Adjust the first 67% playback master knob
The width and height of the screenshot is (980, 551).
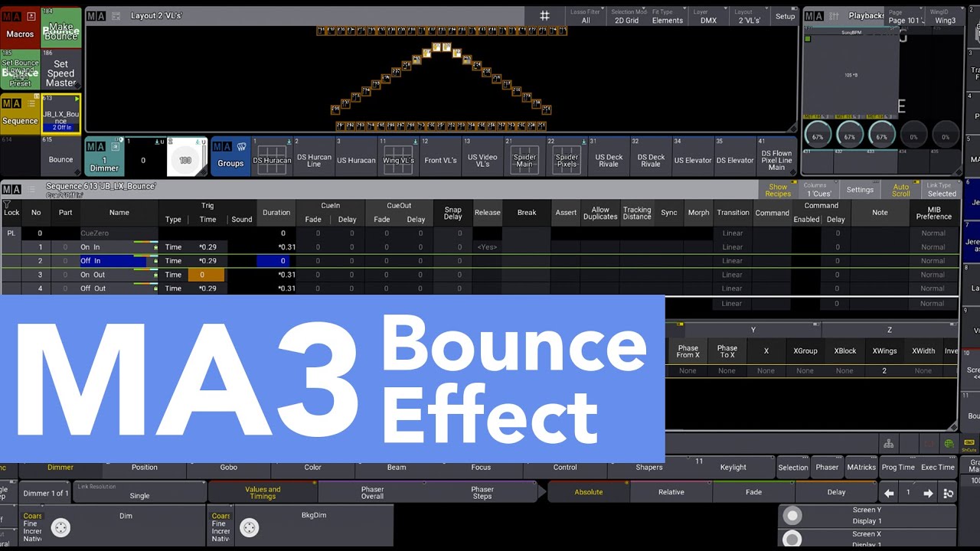point(818,136)
